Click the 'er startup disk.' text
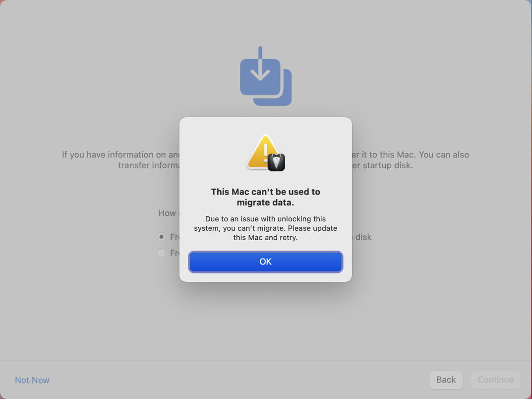 [x=382, y=165]
